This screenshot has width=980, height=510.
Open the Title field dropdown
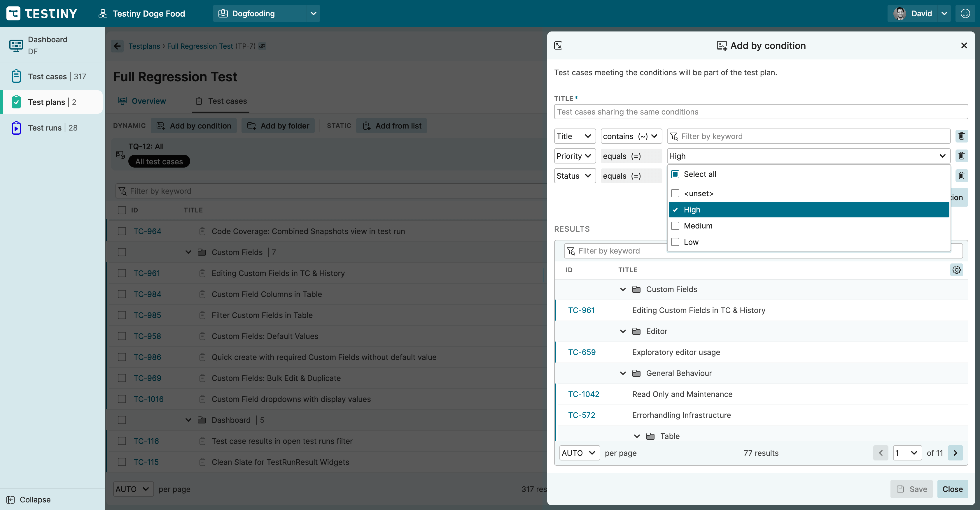click(x=575, y=136)
